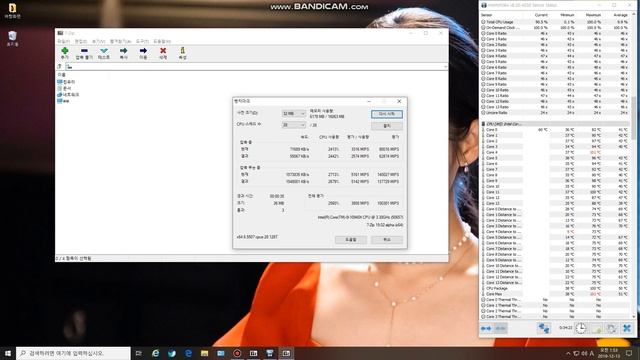Click HWiNFO blue X close-sensors icon
This screenshot has height=360, width=640.
click(x=627, y=328)
